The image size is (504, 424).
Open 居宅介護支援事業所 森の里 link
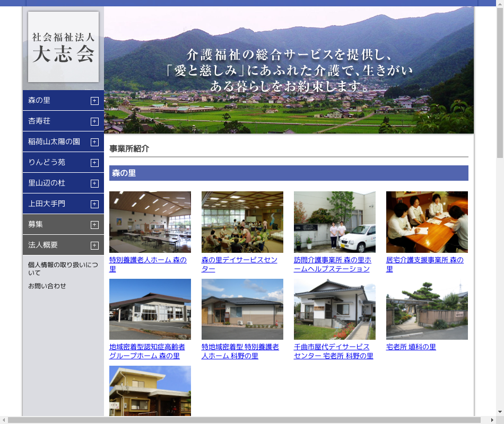[x=424, y=264]
